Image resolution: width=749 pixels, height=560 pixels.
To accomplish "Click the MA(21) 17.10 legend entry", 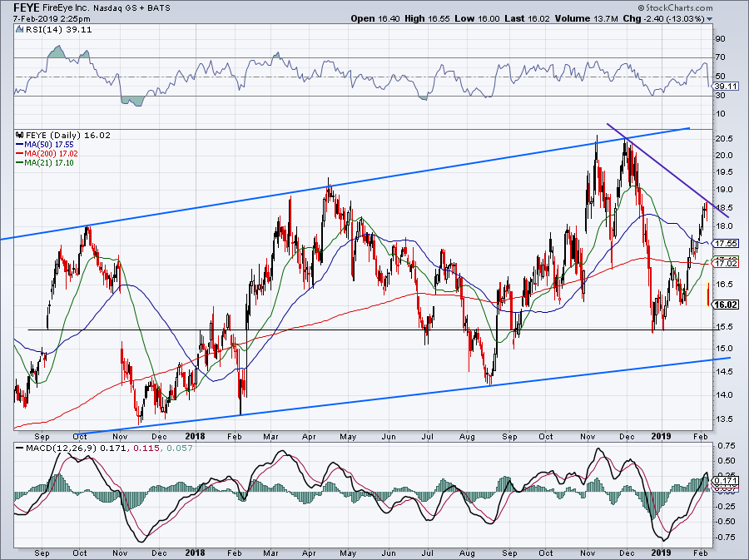I will pyautogui.click(x=44, y=163).
